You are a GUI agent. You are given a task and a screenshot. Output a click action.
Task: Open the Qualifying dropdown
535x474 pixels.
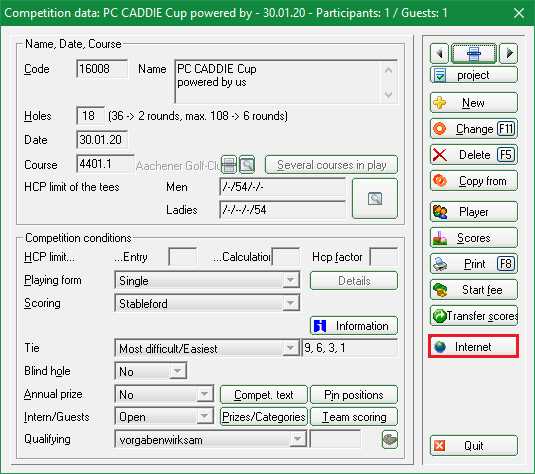pos(298,439)
